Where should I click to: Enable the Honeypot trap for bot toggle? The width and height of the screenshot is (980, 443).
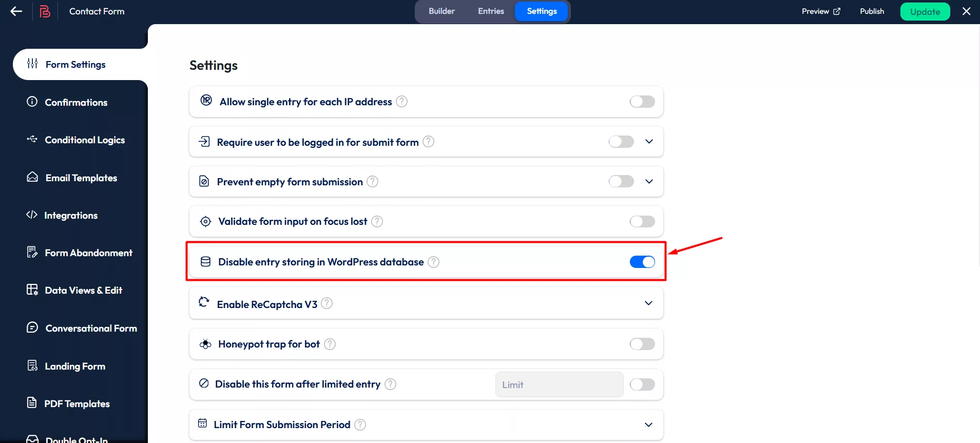coord(642,344)
